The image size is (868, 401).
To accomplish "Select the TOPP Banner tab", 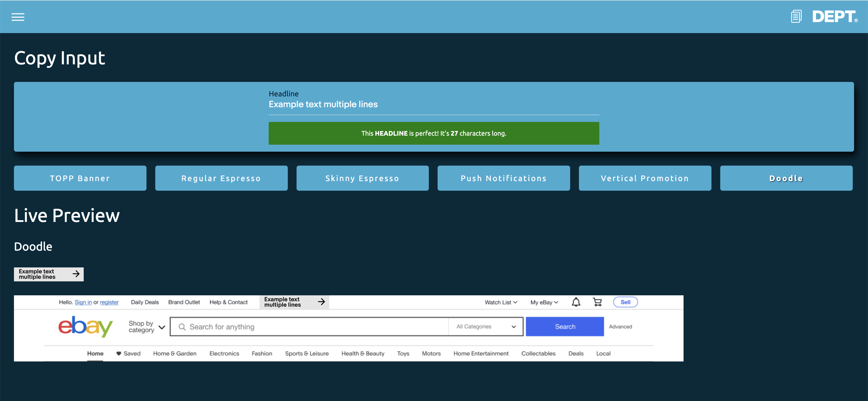I will (80, 178).
